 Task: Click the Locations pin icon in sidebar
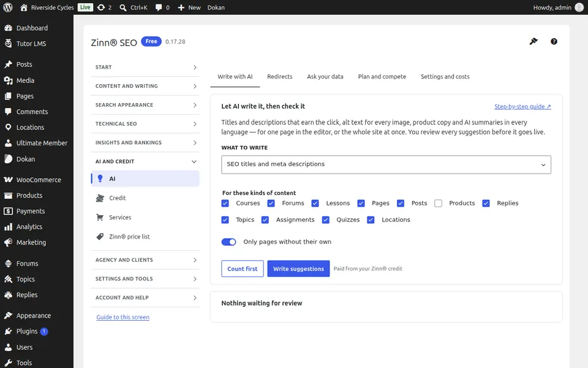click(x=8, y=128)
